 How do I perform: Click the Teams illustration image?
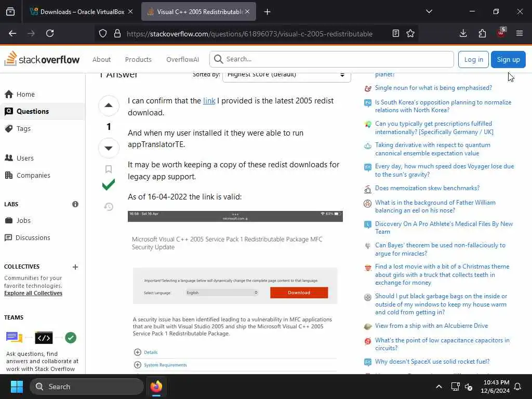point(41,338)
